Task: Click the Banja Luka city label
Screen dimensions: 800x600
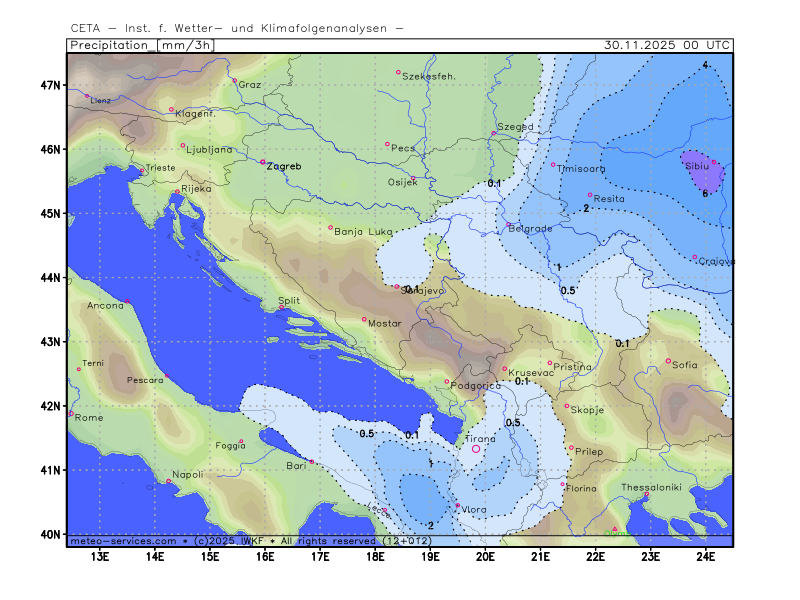Action: tap(361, 232)
